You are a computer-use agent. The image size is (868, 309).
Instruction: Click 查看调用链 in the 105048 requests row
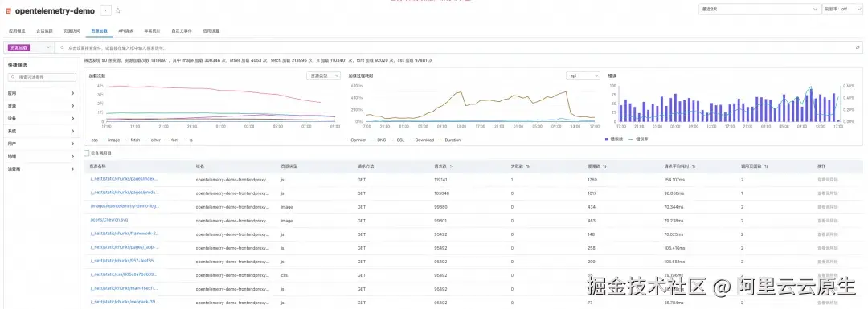[828, 193]
